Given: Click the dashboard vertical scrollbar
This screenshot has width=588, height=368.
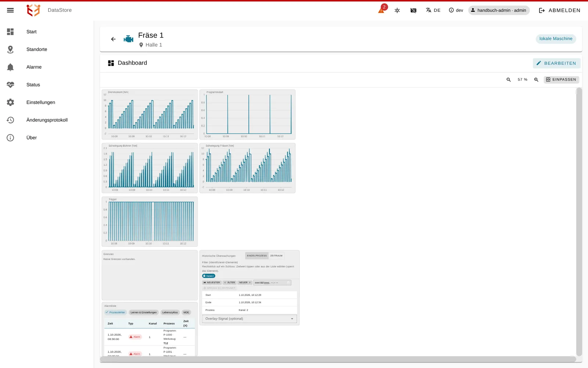Looking at the screenshot, I should coord(579,222).
